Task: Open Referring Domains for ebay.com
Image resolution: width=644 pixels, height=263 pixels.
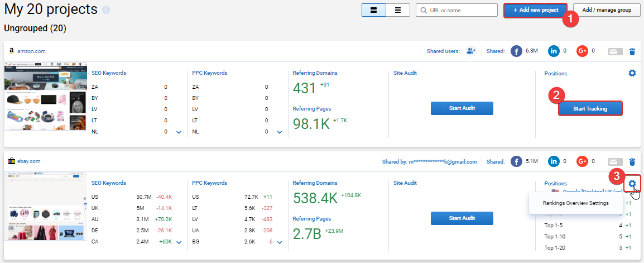Action: point(315,183)
